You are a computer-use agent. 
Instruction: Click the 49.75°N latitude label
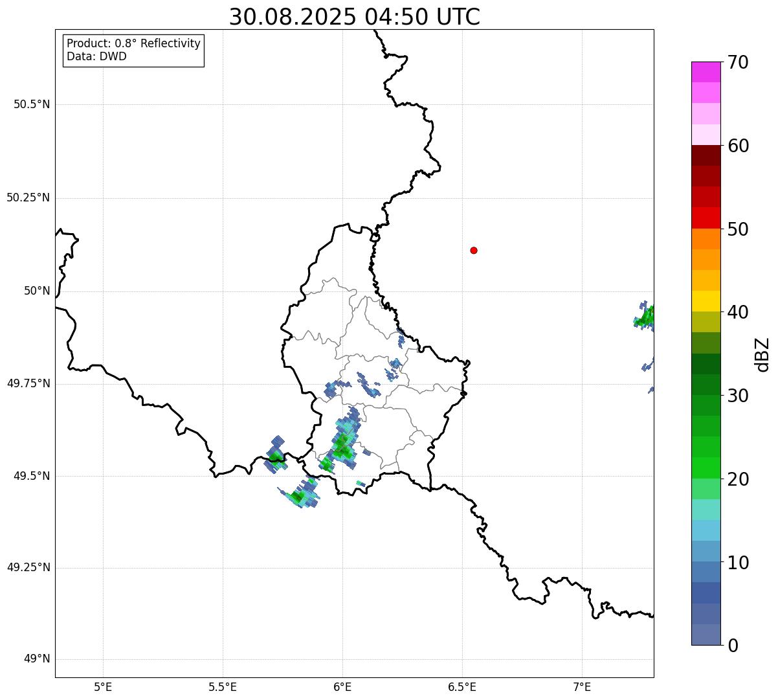[x=28, y=383]
